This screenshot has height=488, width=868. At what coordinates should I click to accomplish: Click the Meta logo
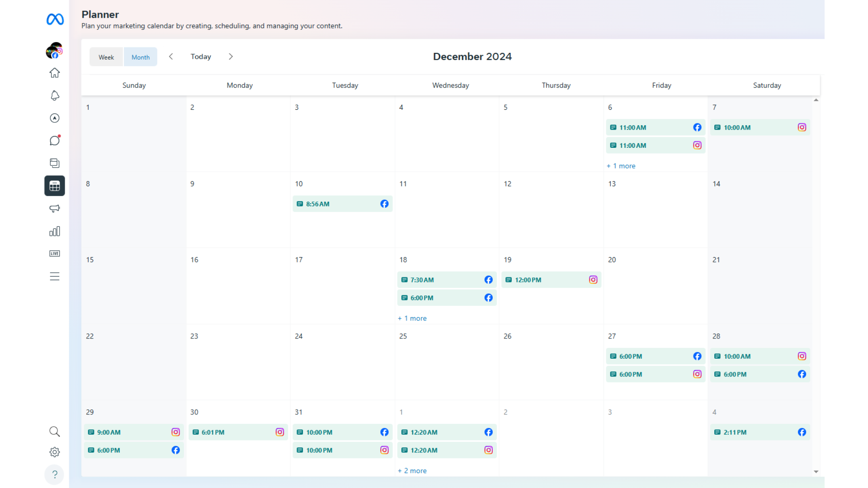55,19
